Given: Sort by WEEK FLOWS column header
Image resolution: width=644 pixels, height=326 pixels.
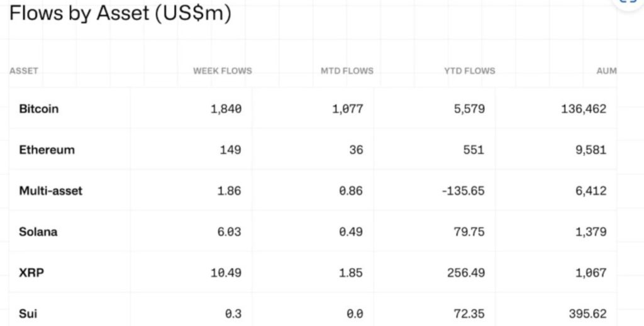Looking at the screenshot, I should pyautogui.click(x=222, y=70).
